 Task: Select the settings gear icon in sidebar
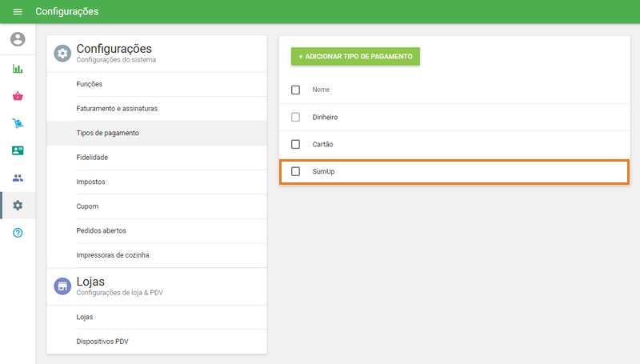pos(18,206)
